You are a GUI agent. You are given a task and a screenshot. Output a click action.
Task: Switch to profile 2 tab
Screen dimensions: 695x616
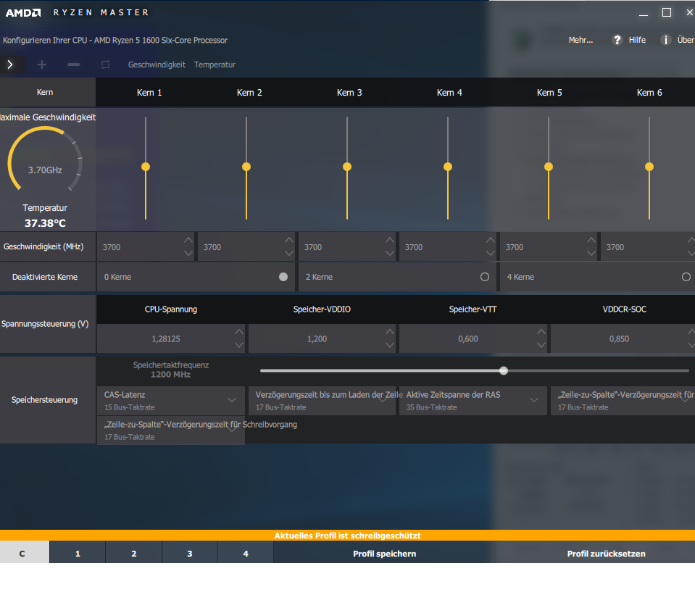(134, 554)
